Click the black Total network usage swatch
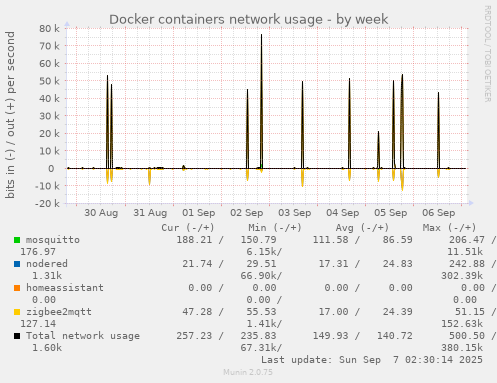The height and width of the screenshot is (383, 497). coord(17,336)
